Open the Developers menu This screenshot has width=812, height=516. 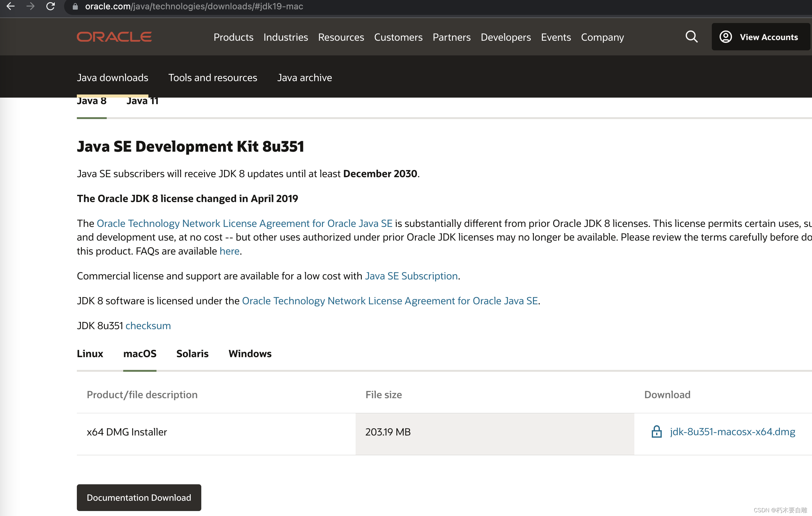click(x=506, y=37)
